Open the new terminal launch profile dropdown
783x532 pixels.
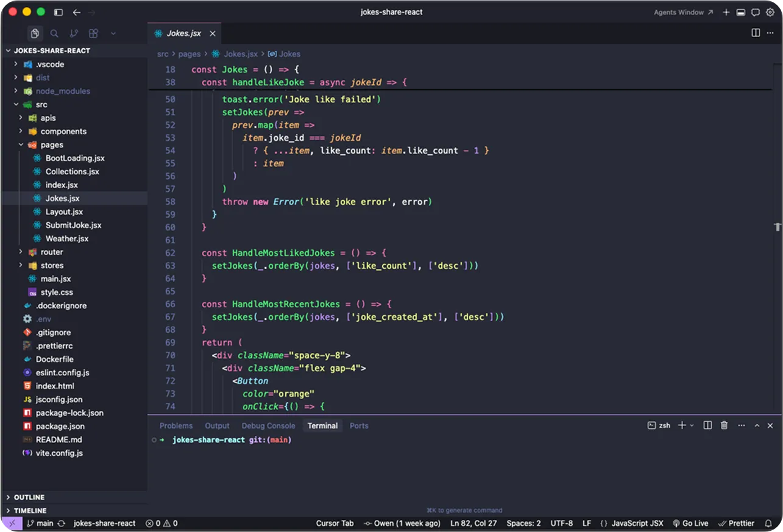point(692,425)
